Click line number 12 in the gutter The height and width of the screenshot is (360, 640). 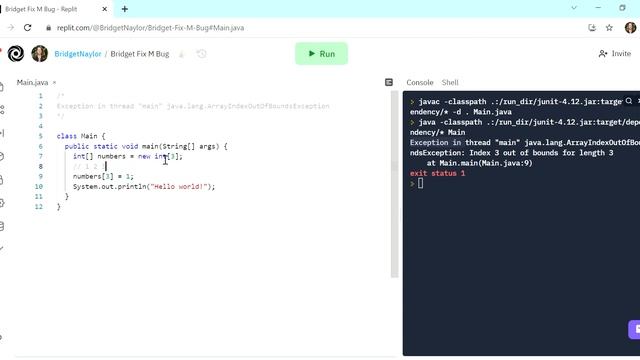tap(38, 207)
